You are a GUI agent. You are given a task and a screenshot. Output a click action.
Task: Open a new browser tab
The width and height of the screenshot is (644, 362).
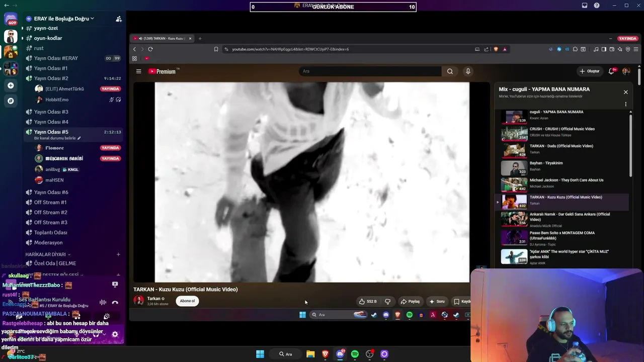click(x=200, y=38)
